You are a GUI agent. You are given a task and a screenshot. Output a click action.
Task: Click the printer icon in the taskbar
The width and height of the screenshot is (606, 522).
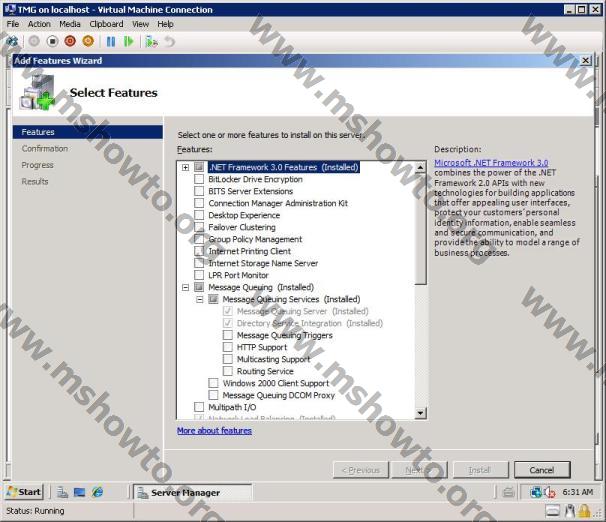pyautogui.click(x=509, y=492)
